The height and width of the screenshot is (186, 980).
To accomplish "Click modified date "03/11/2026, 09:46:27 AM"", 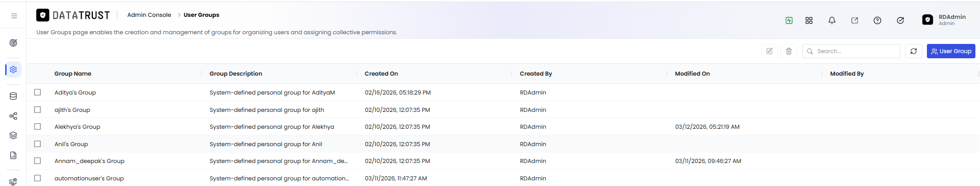I will click(708, 161).
